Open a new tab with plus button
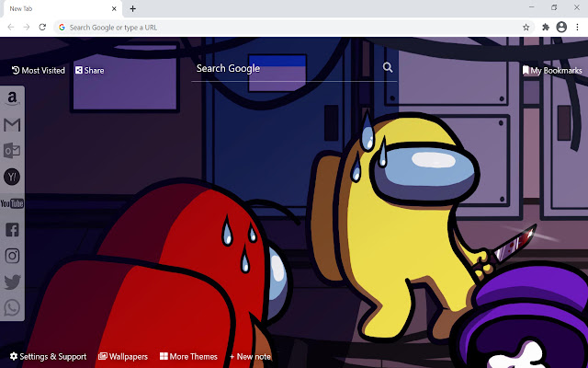Viewport: 588px width, 368px height. coord(132,8)
